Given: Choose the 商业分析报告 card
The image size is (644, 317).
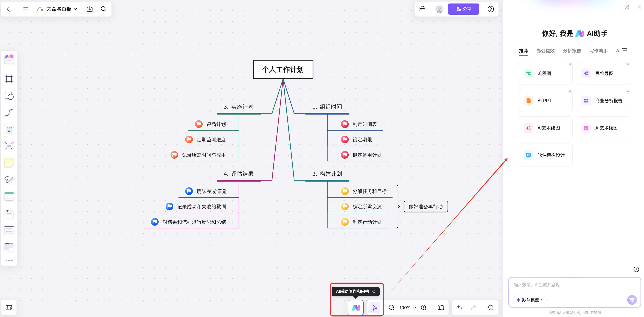Looking at the screenshot, I should point(603,101).
